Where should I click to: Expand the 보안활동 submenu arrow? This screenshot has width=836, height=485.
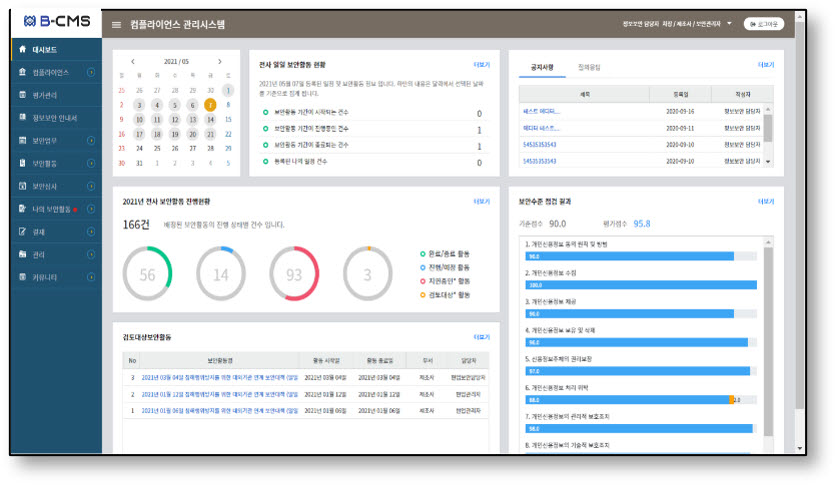(x=91, y=163)
